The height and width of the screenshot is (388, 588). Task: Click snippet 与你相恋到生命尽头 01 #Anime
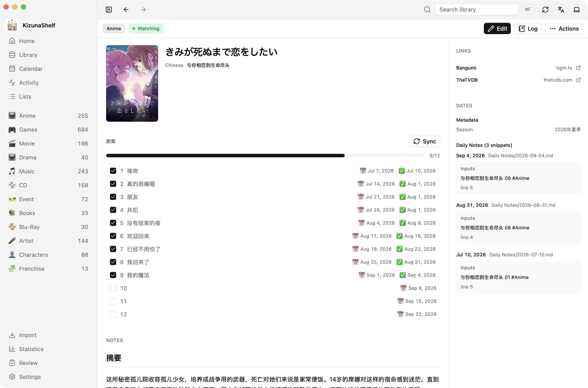coord(494,277)
